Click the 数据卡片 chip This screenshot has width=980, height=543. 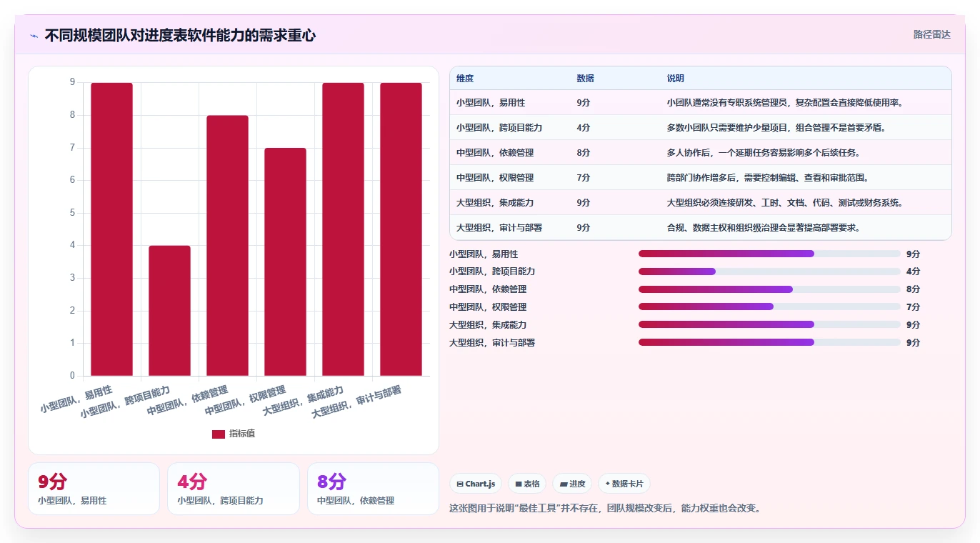pos(624,484)
